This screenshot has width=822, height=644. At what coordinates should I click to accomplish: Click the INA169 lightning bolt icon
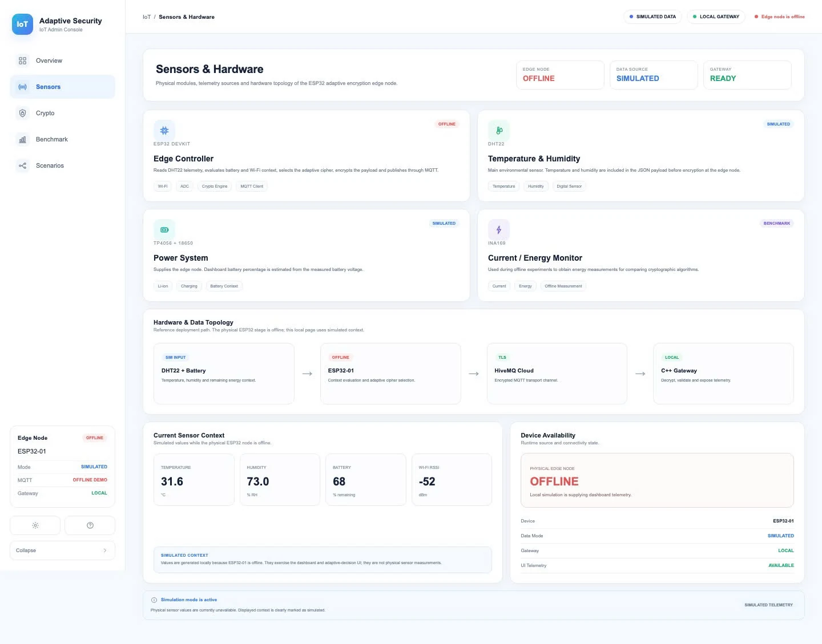tap(499, 230)
